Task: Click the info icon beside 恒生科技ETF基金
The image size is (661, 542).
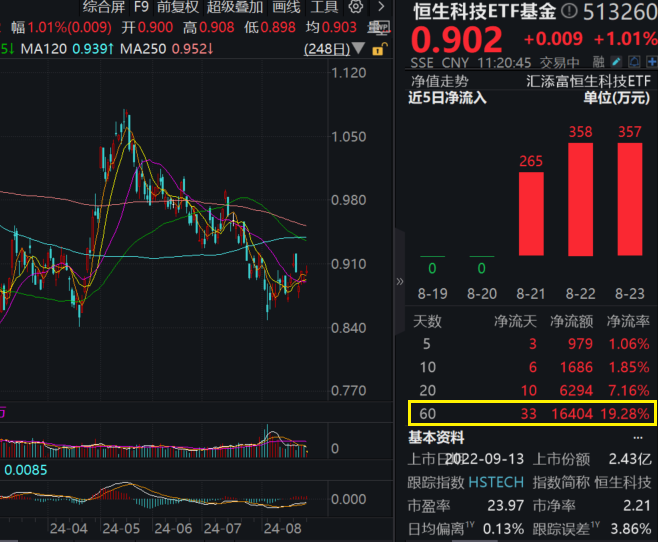Action: click(569, 11)
